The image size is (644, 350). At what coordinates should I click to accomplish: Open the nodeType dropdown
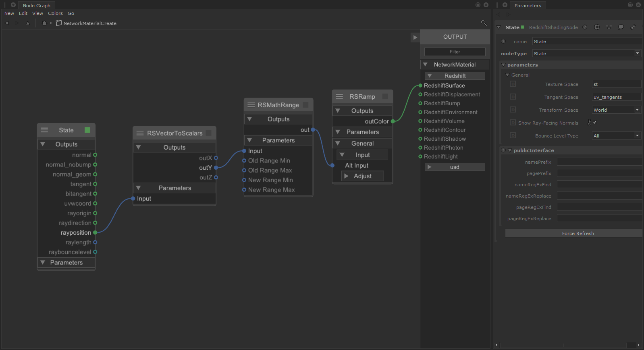[x=586, y=54]
